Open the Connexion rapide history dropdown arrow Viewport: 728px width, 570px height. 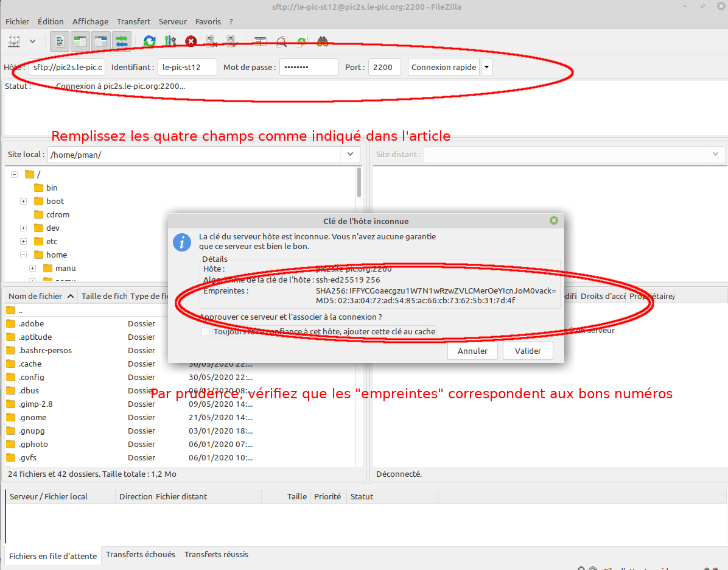point(486,68)
